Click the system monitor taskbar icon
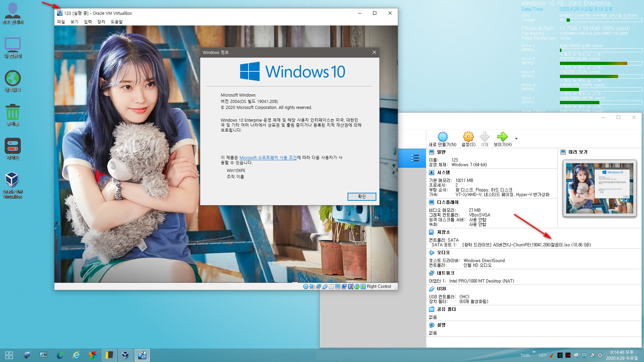 44,355
